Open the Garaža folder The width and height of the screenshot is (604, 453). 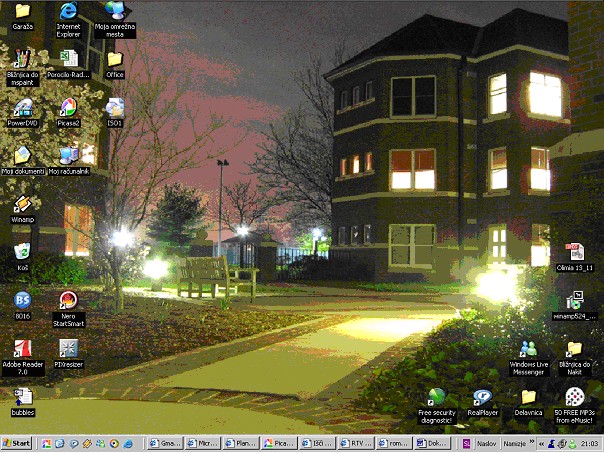point(22,12)
